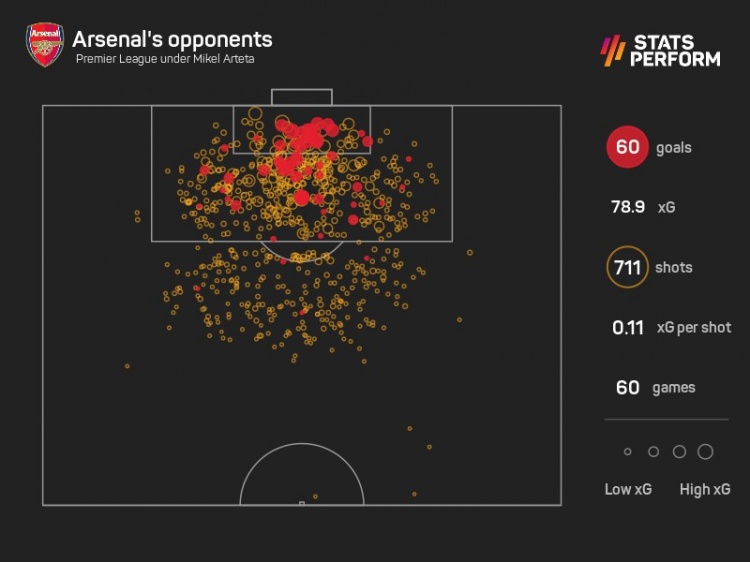Click the 60 games statistic
Viewport: 750px width, 562px height.
(655, 387)
